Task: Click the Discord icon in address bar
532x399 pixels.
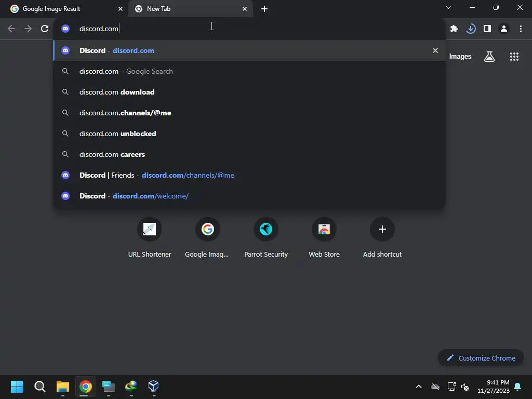Action: [x=65, y=29]
